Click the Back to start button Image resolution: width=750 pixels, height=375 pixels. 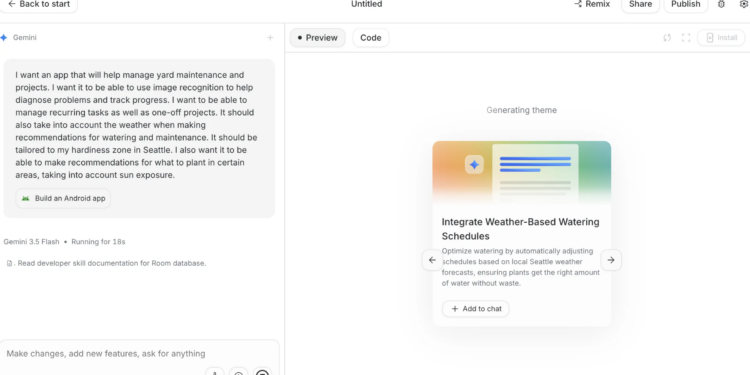[x=39, y=4]
